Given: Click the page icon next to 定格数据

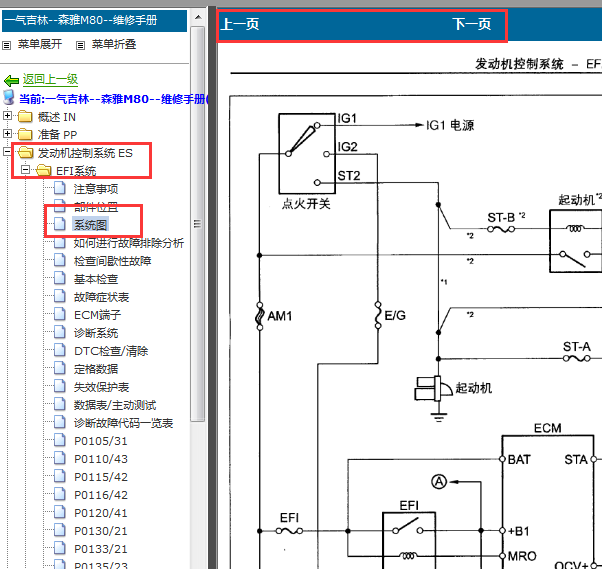Looking at the screenshot, I should (60, 368).
